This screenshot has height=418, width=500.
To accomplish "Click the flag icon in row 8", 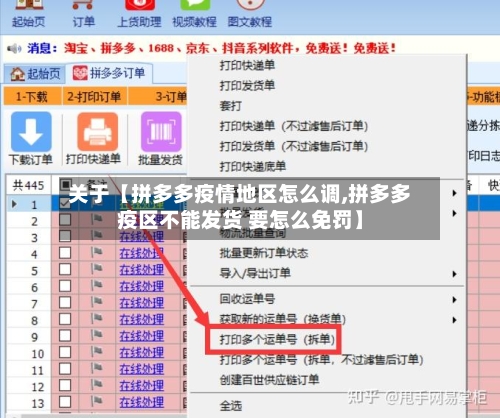I will pyautogui.click(x=96, y=319).
